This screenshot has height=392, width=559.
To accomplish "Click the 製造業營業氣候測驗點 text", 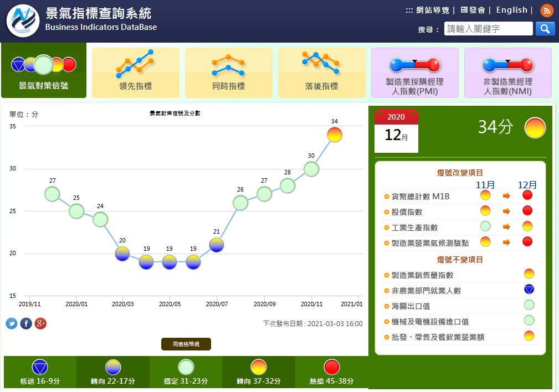I will tap(430, 243).
